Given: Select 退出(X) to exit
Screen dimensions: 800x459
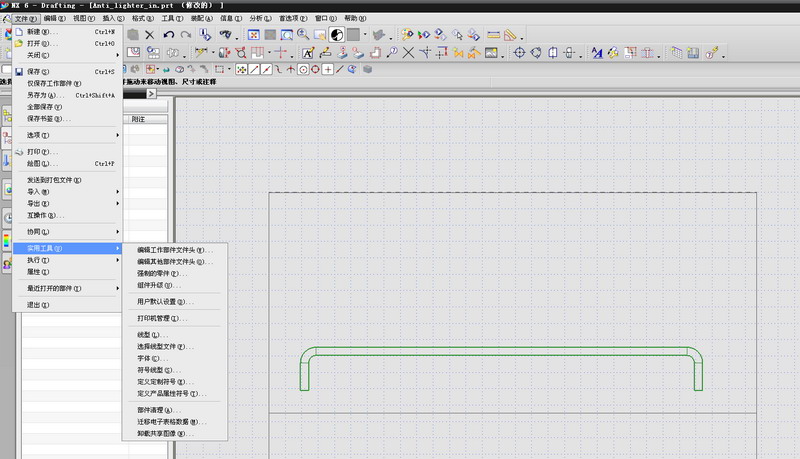Looking at the screenshot, I should click(x=67, y=305).
